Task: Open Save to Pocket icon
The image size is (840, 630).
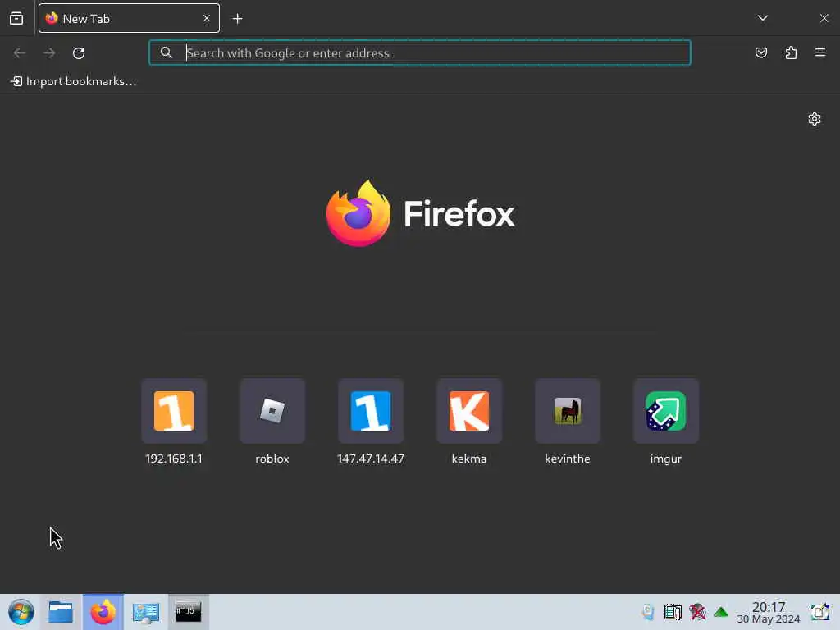Action: 760,52
